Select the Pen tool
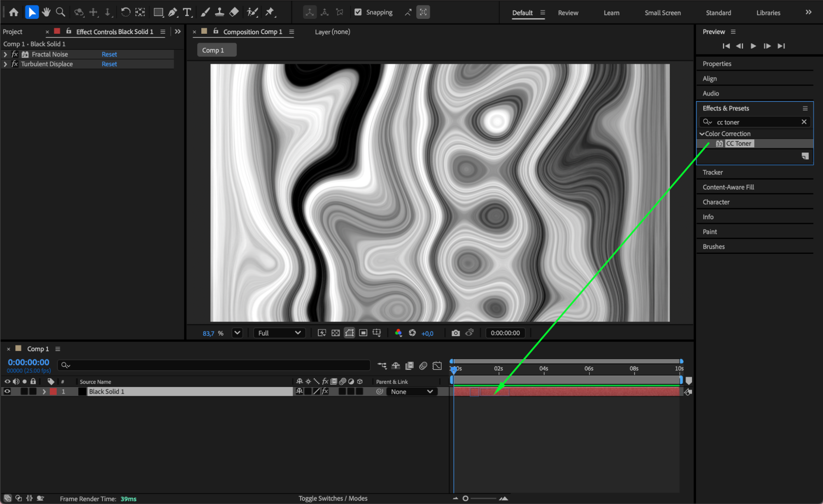 coord(173,12)
